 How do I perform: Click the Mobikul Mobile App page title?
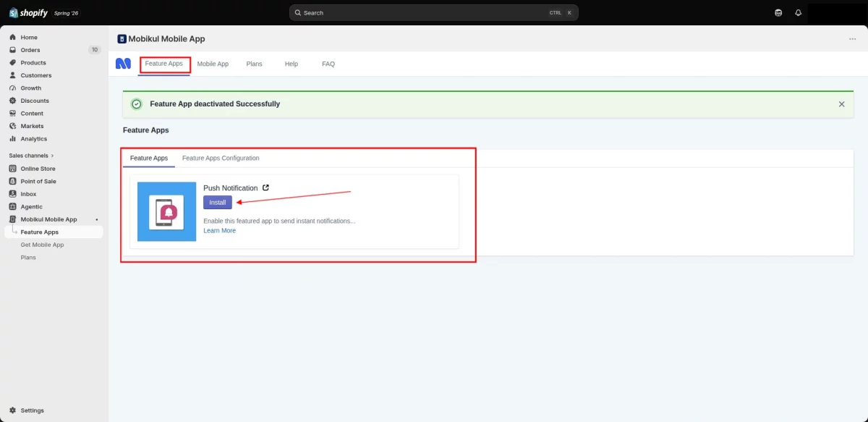point(166,39)
